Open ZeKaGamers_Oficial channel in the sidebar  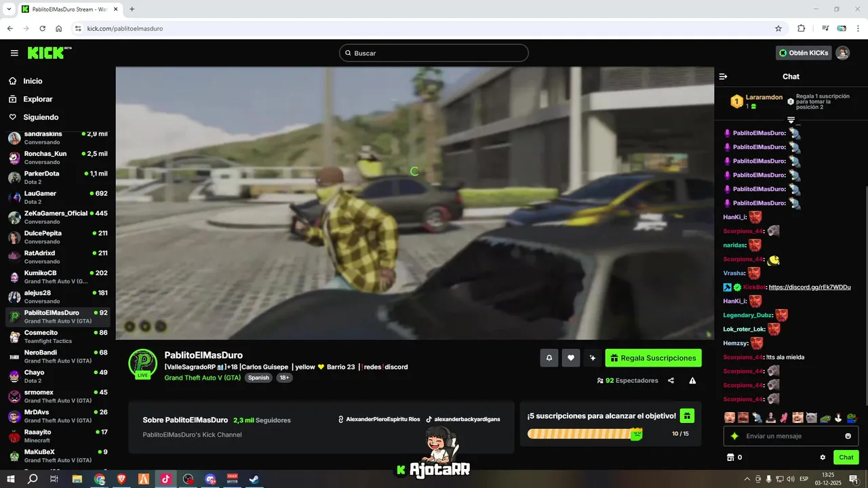pos(58,217)
